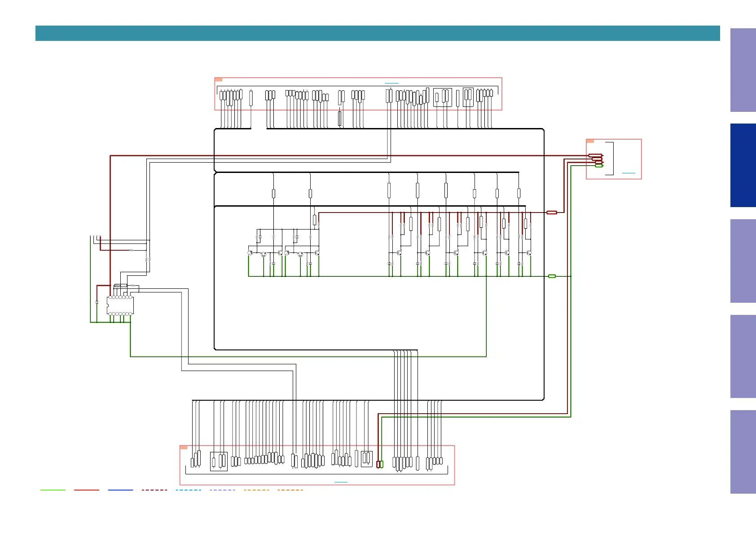Follow the cyan link in the top connector box
Viewport: 756px width, 535px height.
391,83
